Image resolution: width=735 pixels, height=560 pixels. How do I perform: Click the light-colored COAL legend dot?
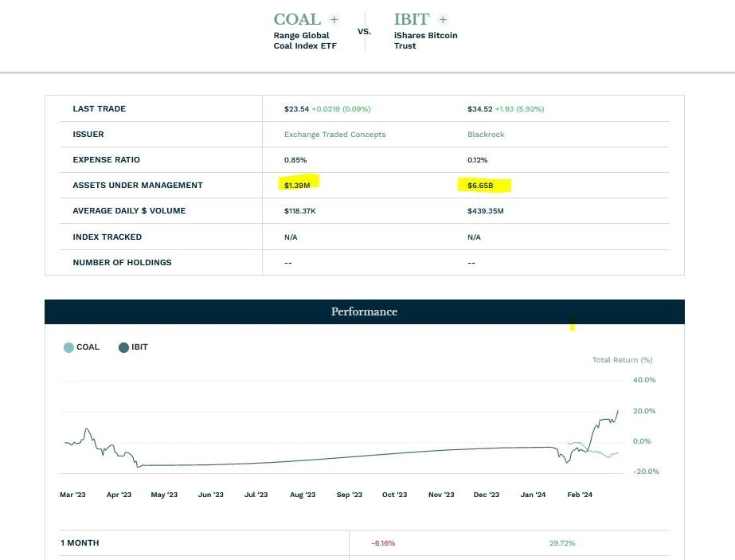coord(68,347)
